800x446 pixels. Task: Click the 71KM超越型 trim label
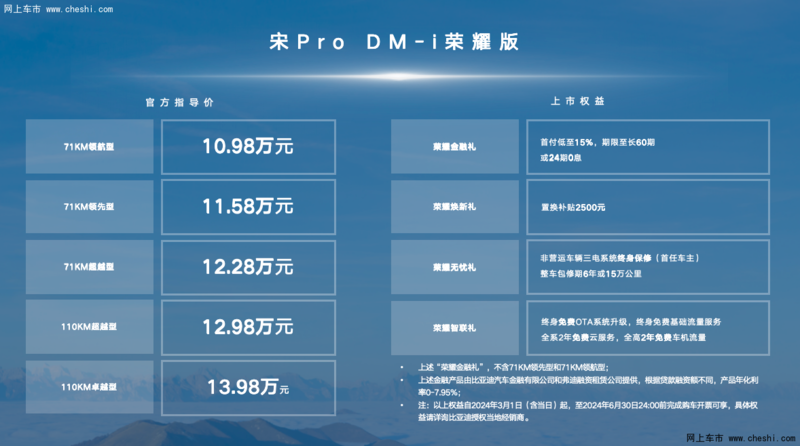tap(89, 267)
